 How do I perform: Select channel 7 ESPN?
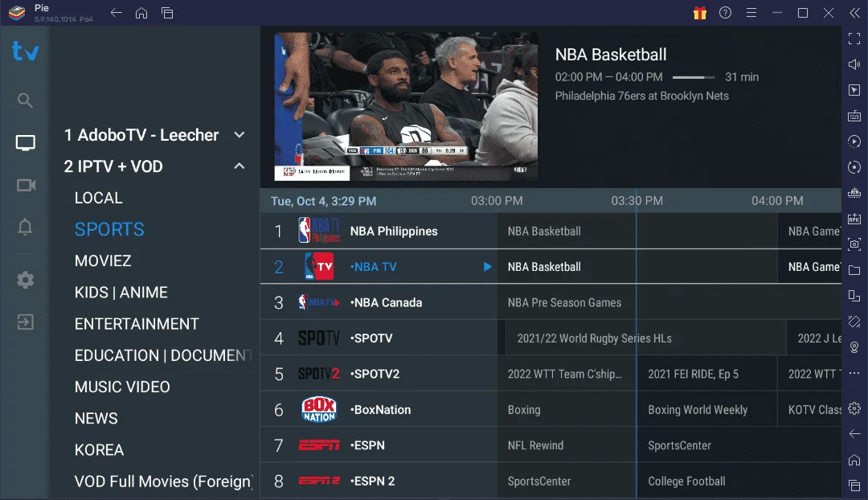[x=379, y=445]
